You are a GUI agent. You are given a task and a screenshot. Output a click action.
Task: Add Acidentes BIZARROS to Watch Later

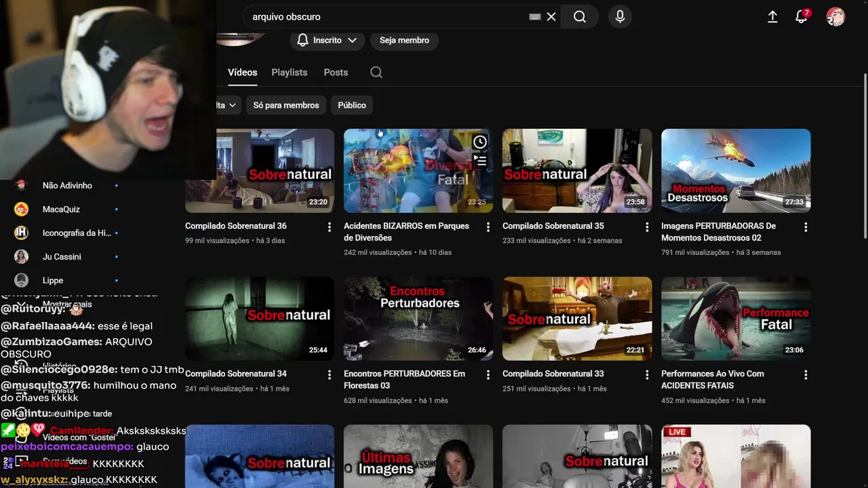480,142
